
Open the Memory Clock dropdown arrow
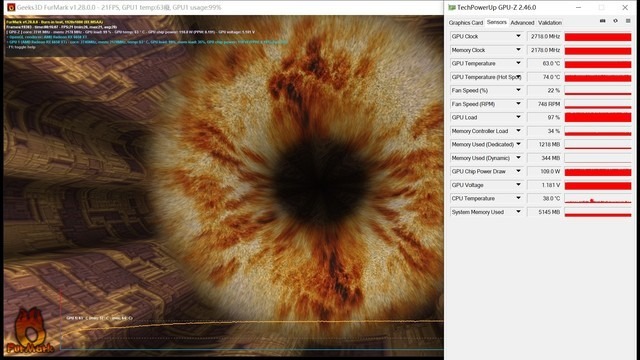pyautogui.click(x=518, y=50)
